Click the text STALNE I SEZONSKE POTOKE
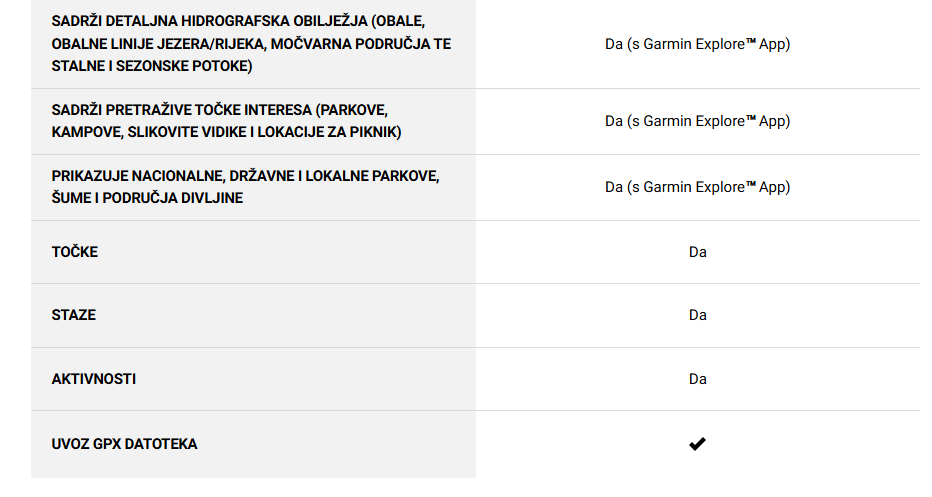This screenshot has height=497, width=932. [150, 66]
